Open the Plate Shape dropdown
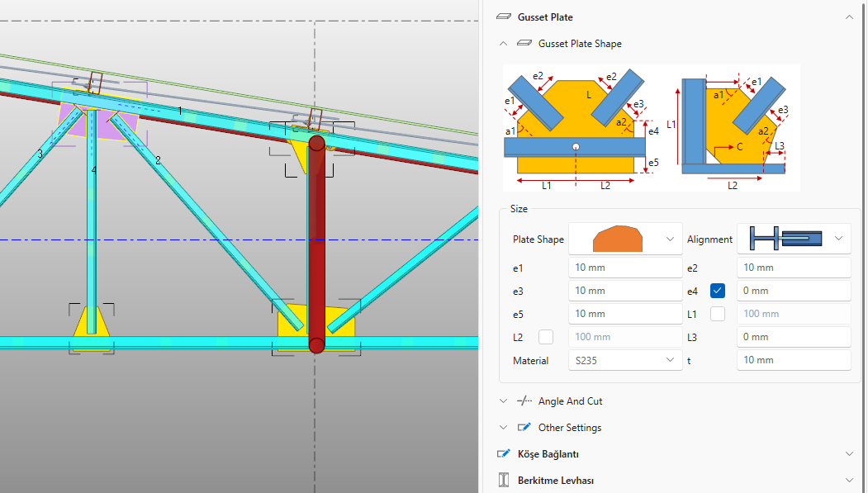868x493 pixels. tap(625, 239)
